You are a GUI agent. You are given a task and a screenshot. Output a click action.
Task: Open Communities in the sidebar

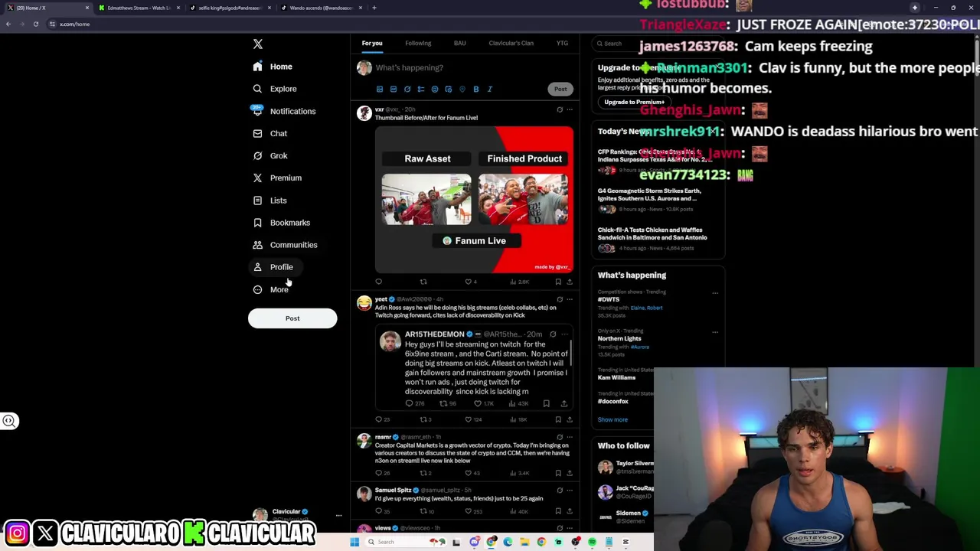pos(284,245)
